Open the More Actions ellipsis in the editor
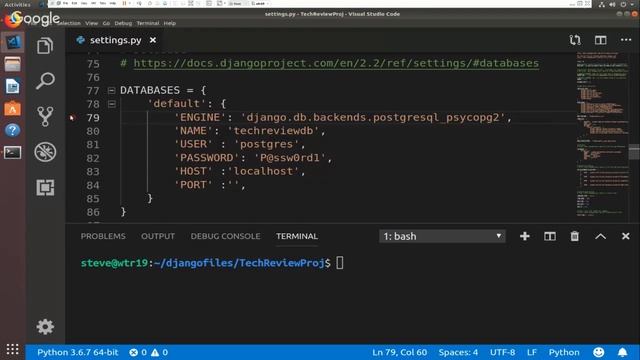Viewport: 640px width, 360px height. point(626,40)
